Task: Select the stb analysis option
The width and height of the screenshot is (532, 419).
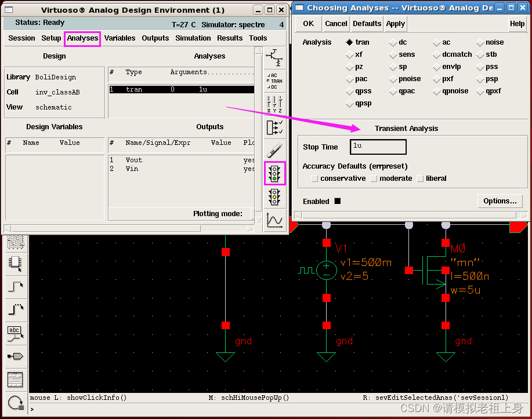Action: (480, 54)
